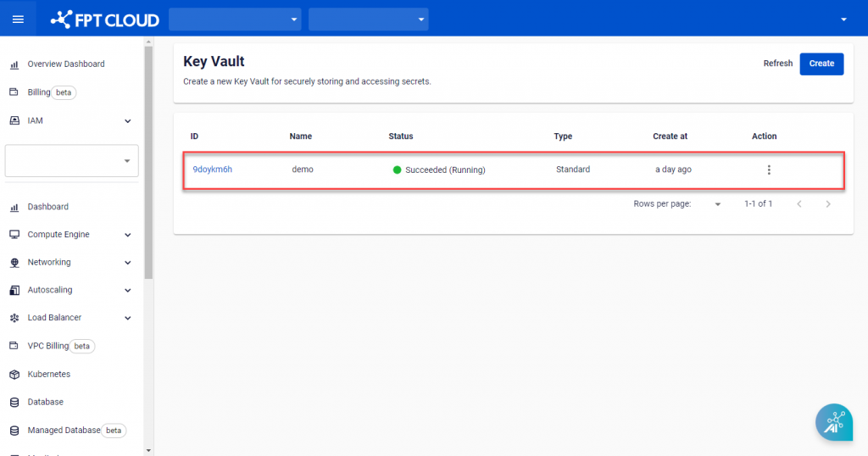Click the Database icon in sidebar
Image resolution: width=868 pixels, height=456 pixels.
pyautogui.click(x=14, y=402)
